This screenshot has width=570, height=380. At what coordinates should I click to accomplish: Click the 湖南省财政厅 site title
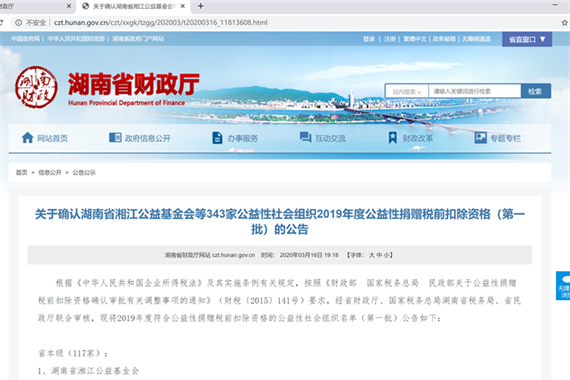click(134, 84)
